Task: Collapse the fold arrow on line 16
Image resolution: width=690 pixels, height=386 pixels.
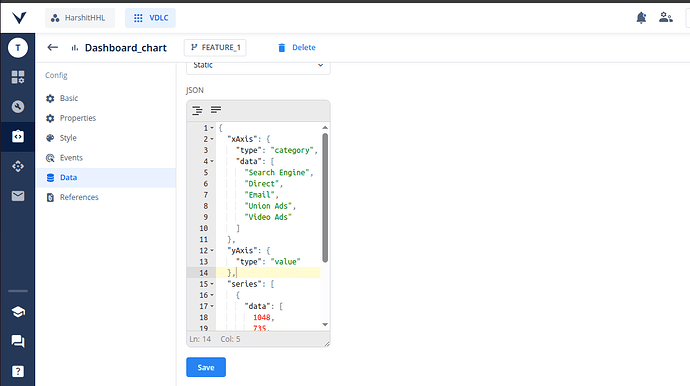Action: [x=212, y=295]
